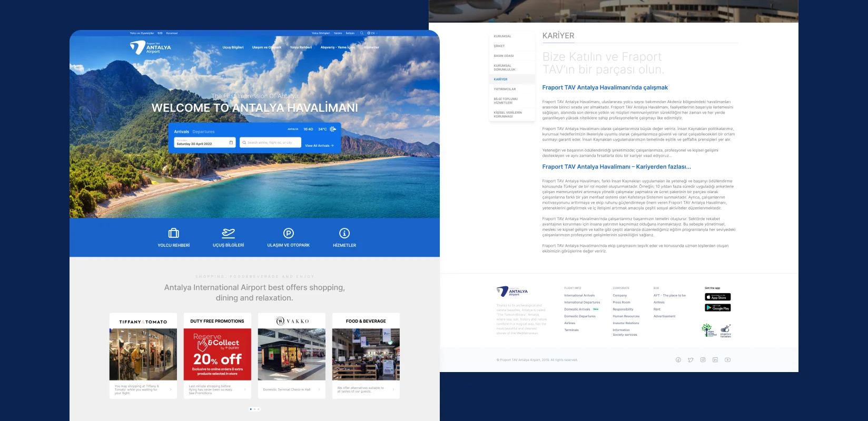Open Yolcu Rehberi in the main navigation
Screen dimensions: 868x421
pyautogui.click(x=301, y=47)
